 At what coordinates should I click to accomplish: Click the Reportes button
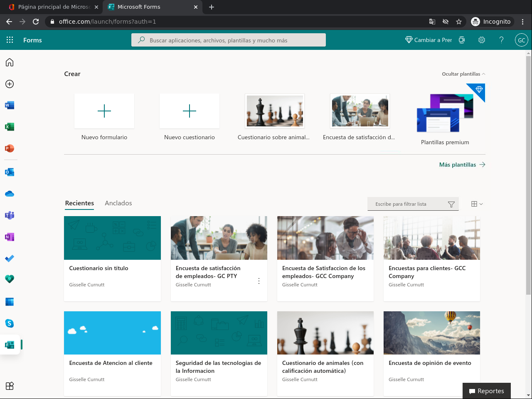click(486, 391)
